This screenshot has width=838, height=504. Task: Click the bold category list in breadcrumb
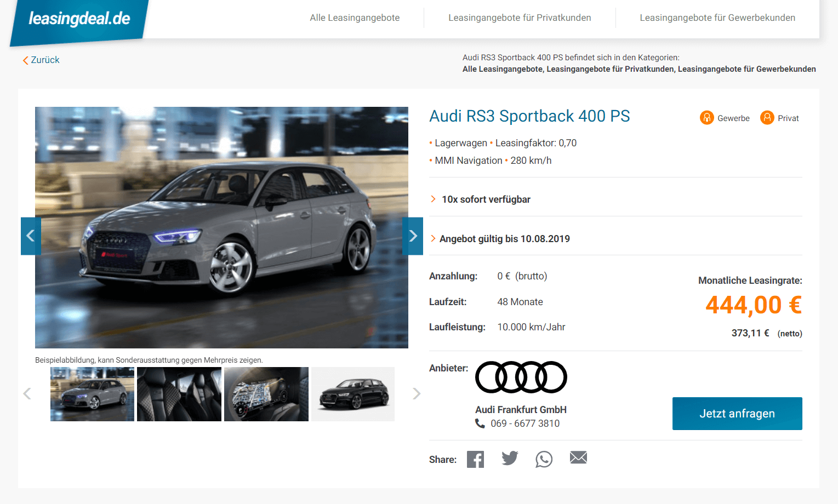[x=639, y=69]
